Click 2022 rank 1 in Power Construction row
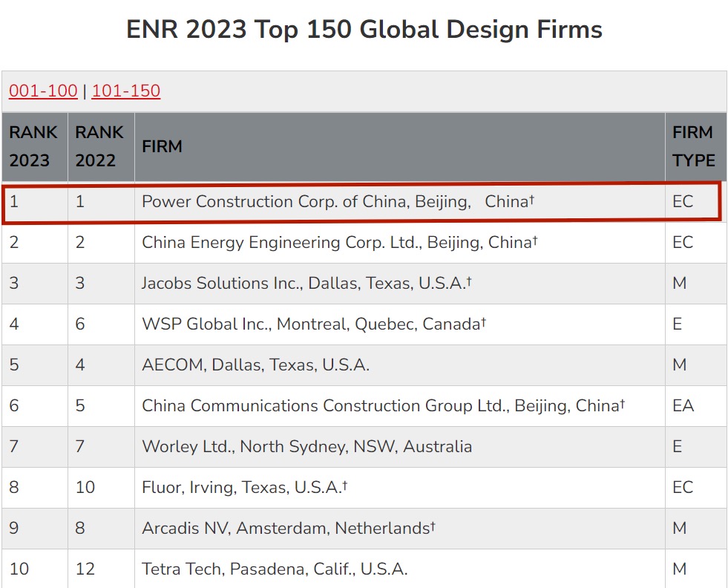 [x=80, y=202]
